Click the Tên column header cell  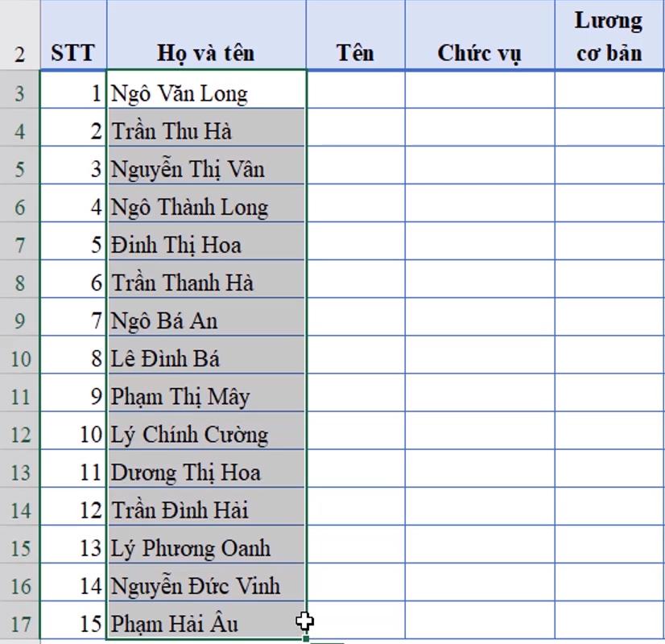(355, 53)
